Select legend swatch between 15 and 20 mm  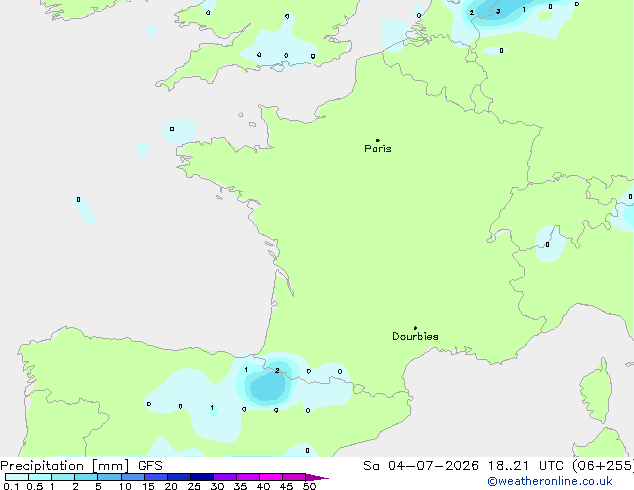point(155,477)
